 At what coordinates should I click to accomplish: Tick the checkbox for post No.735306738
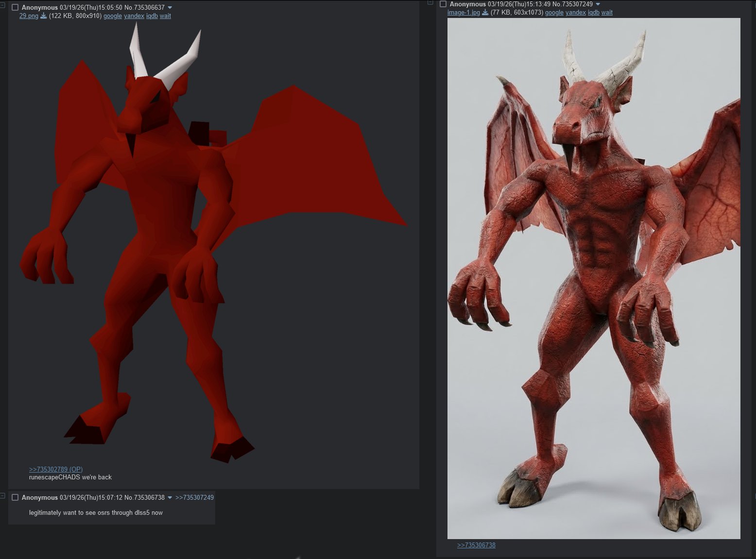(x=15, y=497)
